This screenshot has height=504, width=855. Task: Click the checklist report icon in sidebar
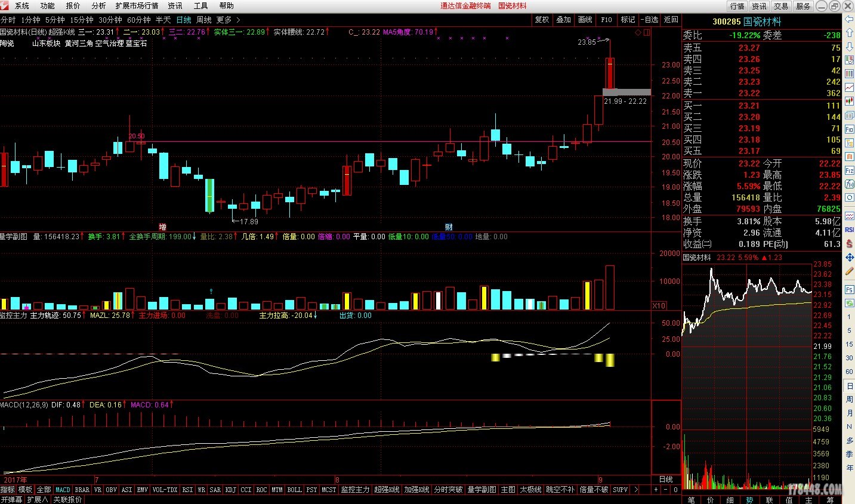point(849,61)
